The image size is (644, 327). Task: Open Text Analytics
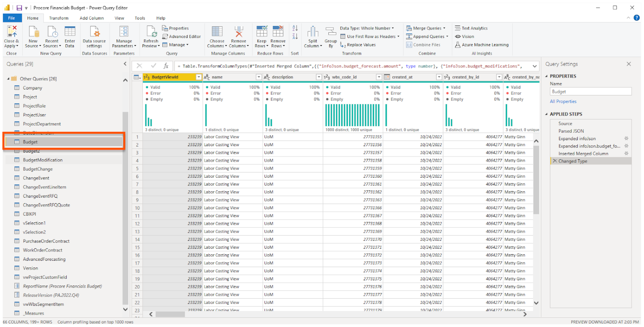tap(471, 28)
